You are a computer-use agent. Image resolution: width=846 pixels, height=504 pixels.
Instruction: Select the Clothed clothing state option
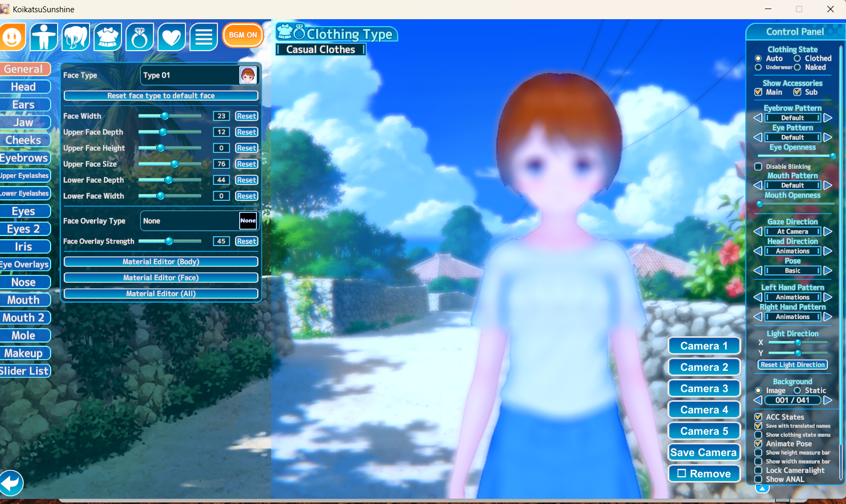798,59
